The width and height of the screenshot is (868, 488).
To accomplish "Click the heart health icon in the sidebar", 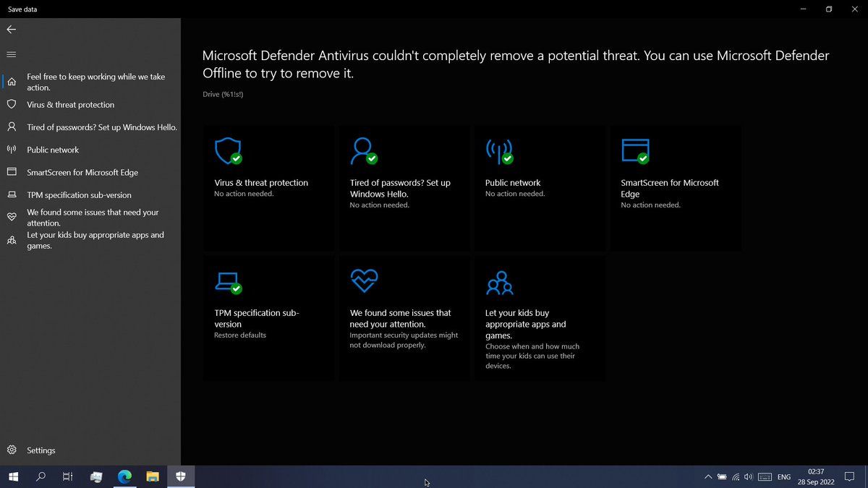I will [x=12, y=218].
